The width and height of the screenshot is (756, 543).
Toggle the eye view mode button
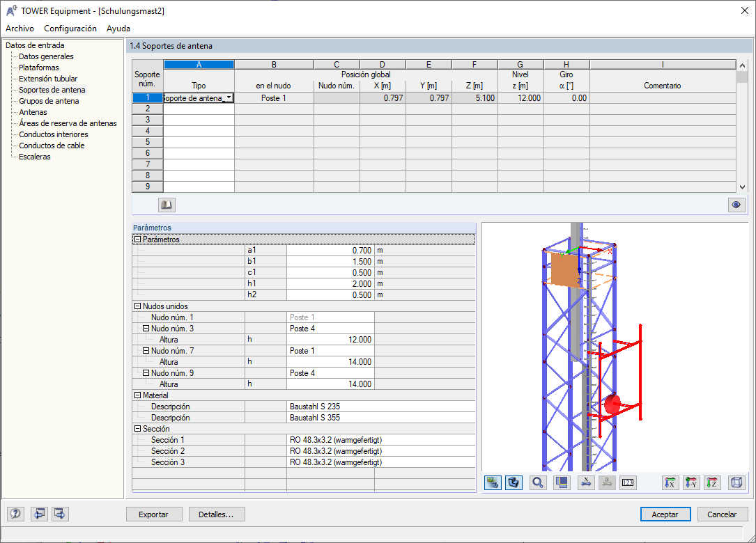(736, 205)
